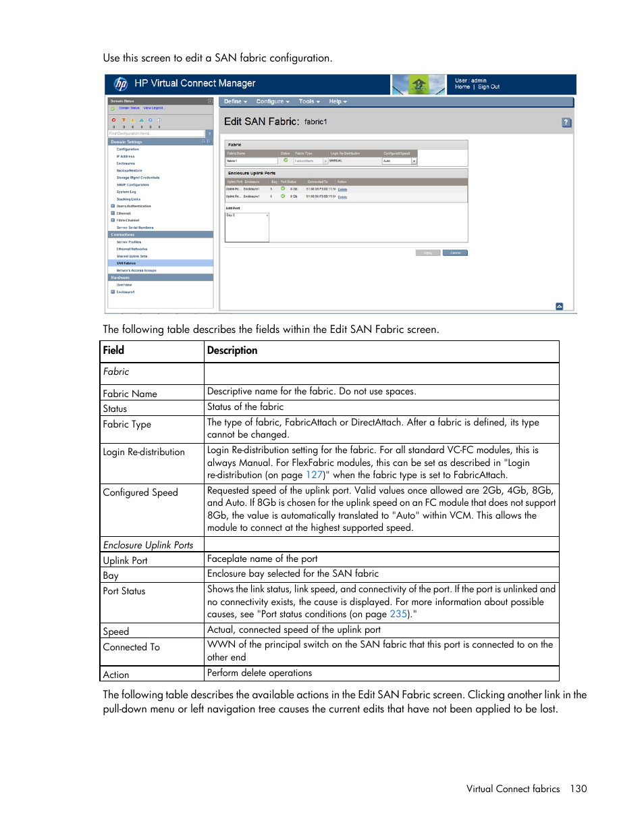The image size is (644, 834).
Task: Open the page 235 cross-reference link
Action: 398,614
